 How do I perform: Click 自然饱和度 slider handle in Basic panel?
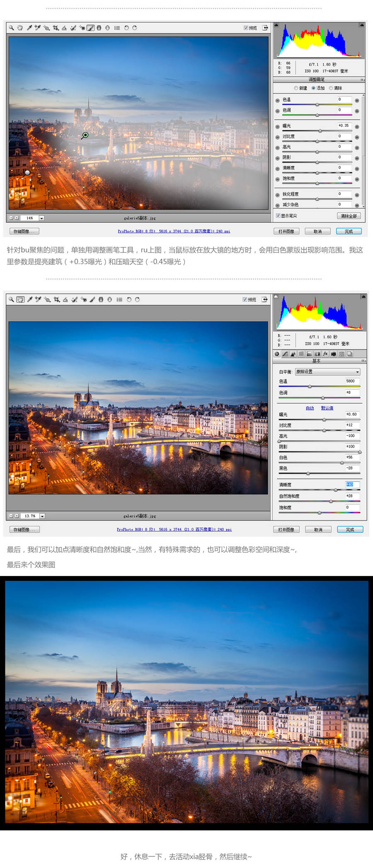(331, 501)
